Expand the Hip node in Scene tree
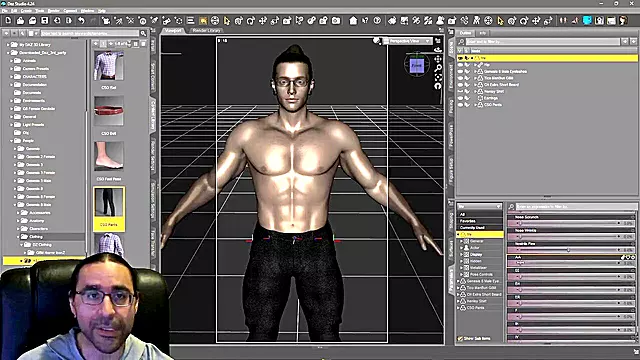The width and height of the screenshot is (640, 360). coord(475,65)
